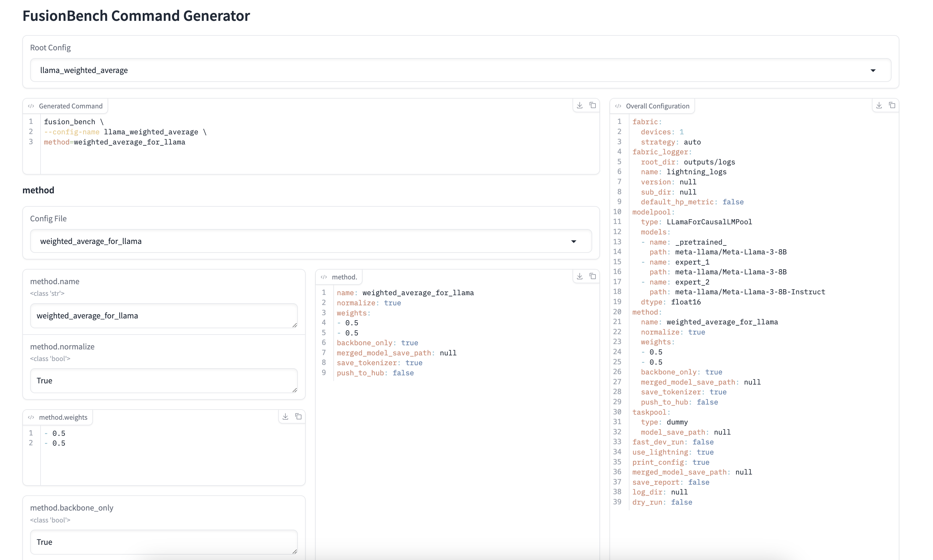Viewport: 933px width, 560px height.
Task: Open the Root Config dropdown
Action: pyautogui.click(x=461, y=70)
